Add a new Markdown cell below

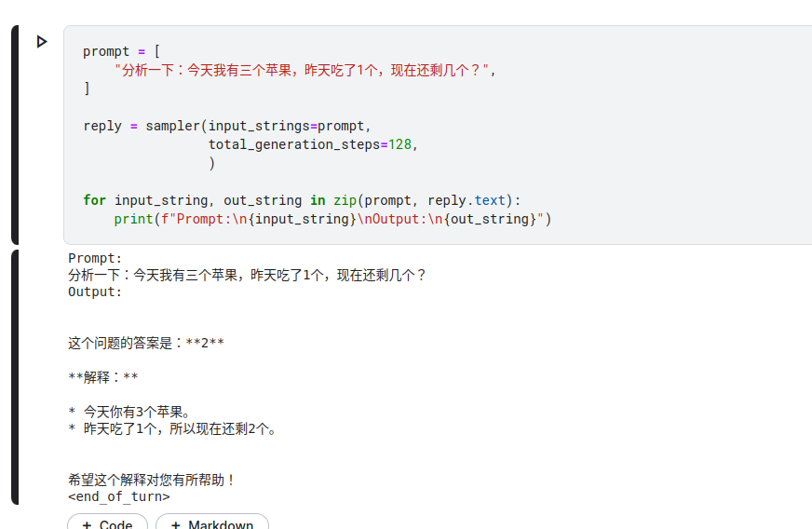coord(211,522)
